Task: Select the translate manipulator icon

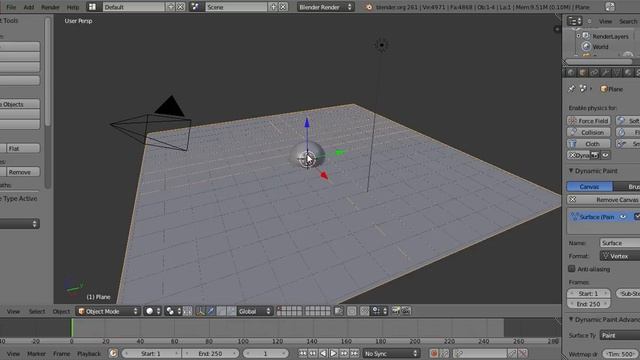Action: point(211,311)
